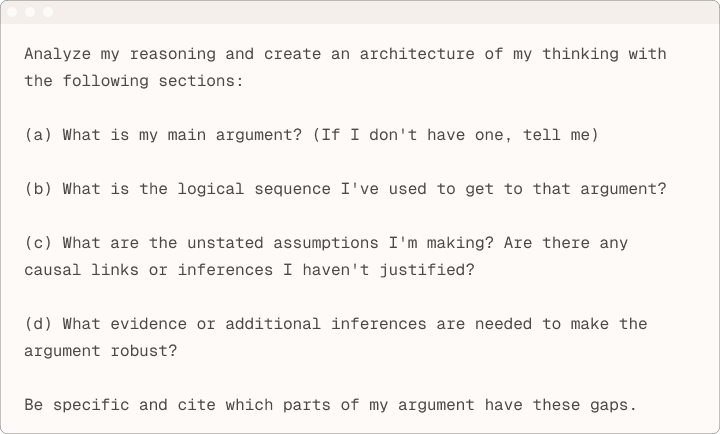Click the phrase "causal links"
Image resolution: width=720 pixels, height=434 pixels.
coord(81,270)
